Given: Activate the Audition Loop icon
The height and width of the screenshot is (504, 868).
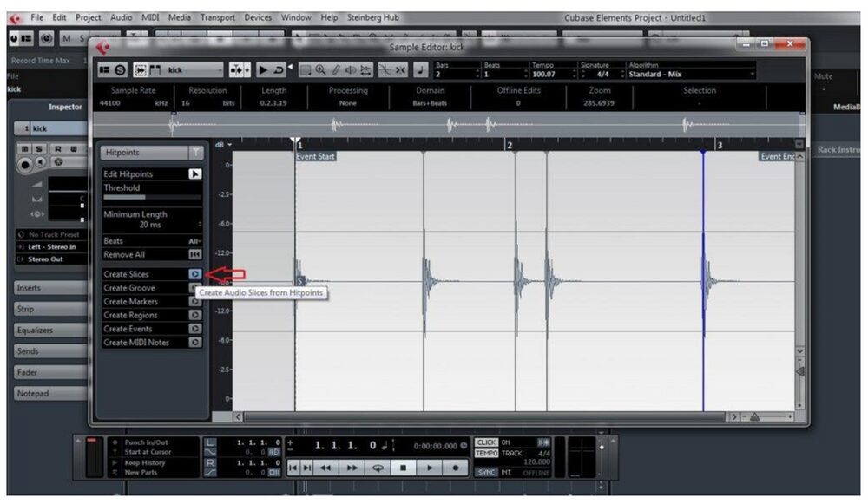Looking at the screenshot, I should point(279,71).
